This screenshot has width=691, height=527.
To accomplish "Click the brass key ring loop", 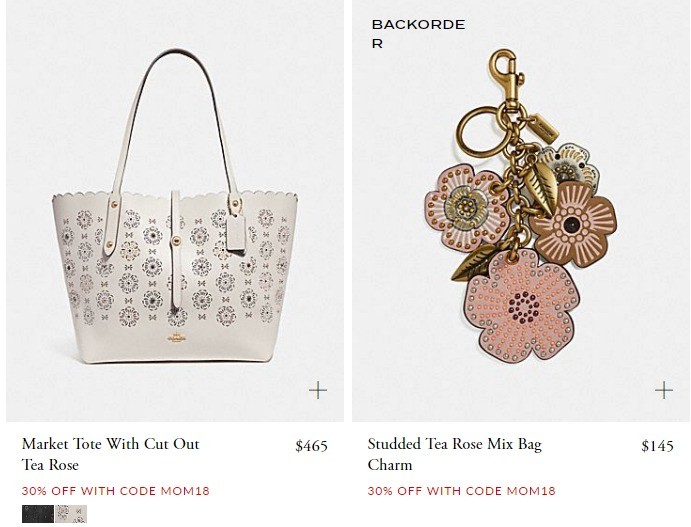I will click(x=481, y=132).
